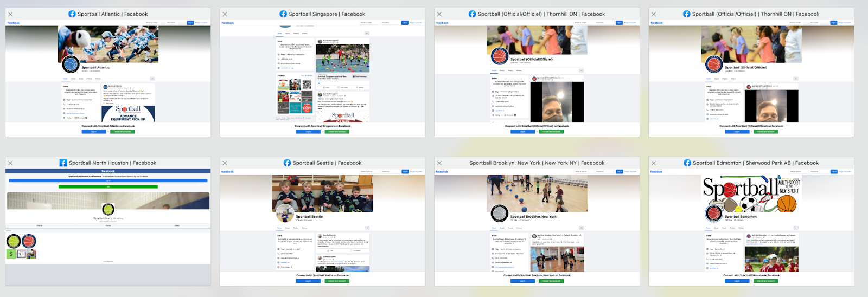Click blue Log In button in Seattle preview
The image size is (868, 297).
pos(308,281)
